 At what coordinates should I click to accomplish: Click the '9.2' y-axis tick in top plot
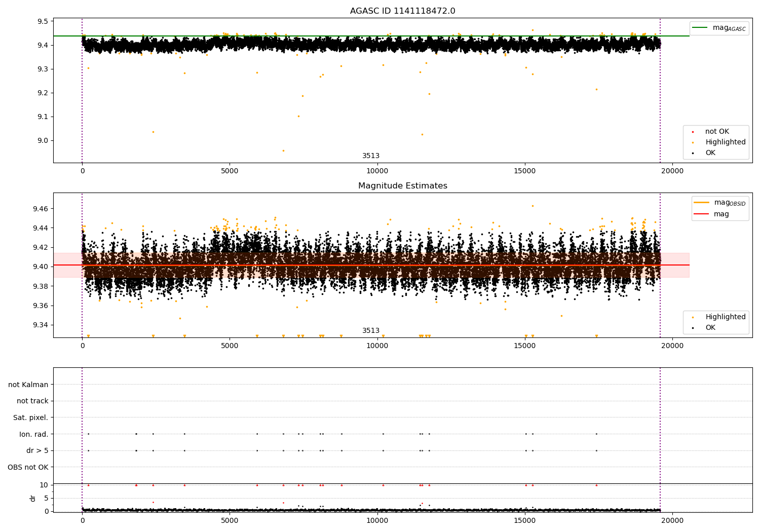[x=43, y=93]
